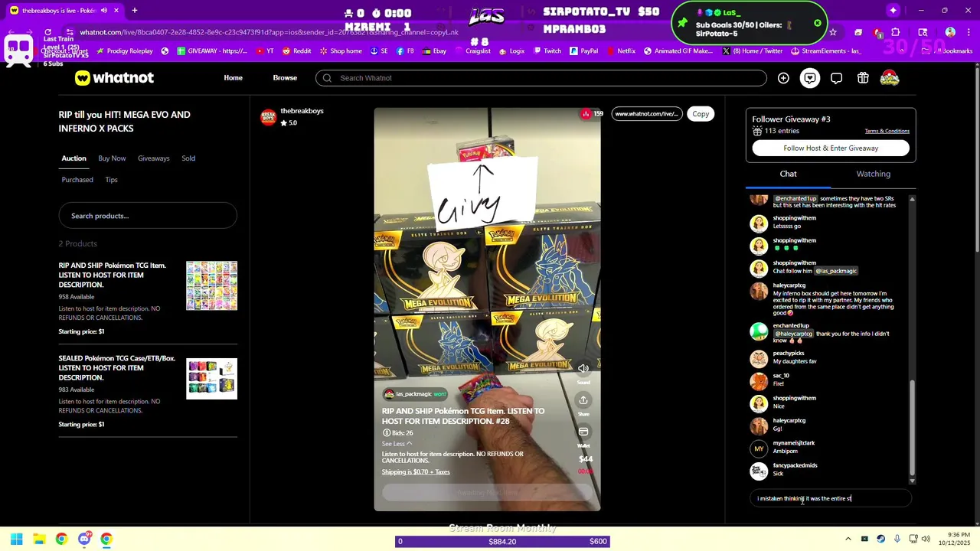Collapse description with See Less chevron
The image size is (980, 551).
coord(397,444)
